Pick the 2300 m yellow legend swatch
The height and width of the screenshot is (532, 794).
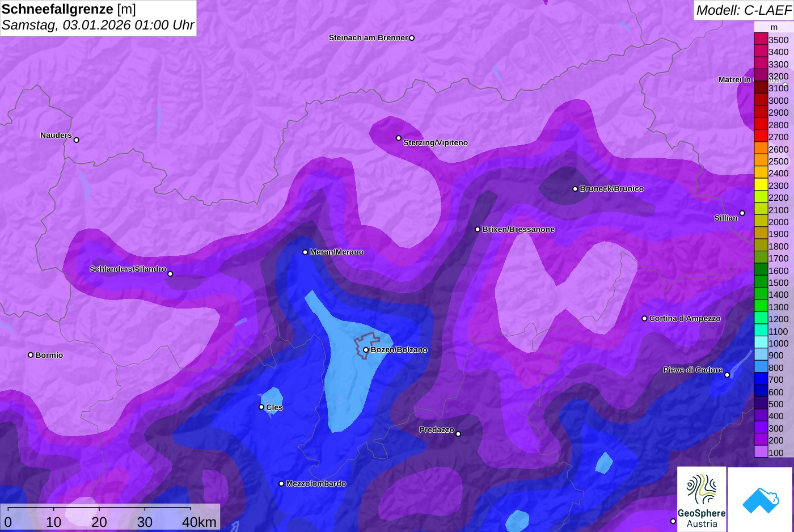761,185
